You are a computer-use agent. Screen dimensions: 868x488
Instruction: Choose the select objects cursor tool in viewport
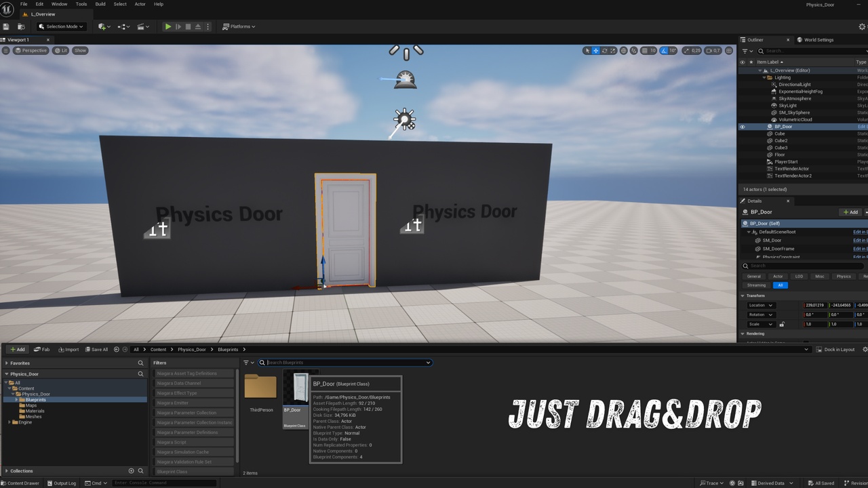coord(587,50)
